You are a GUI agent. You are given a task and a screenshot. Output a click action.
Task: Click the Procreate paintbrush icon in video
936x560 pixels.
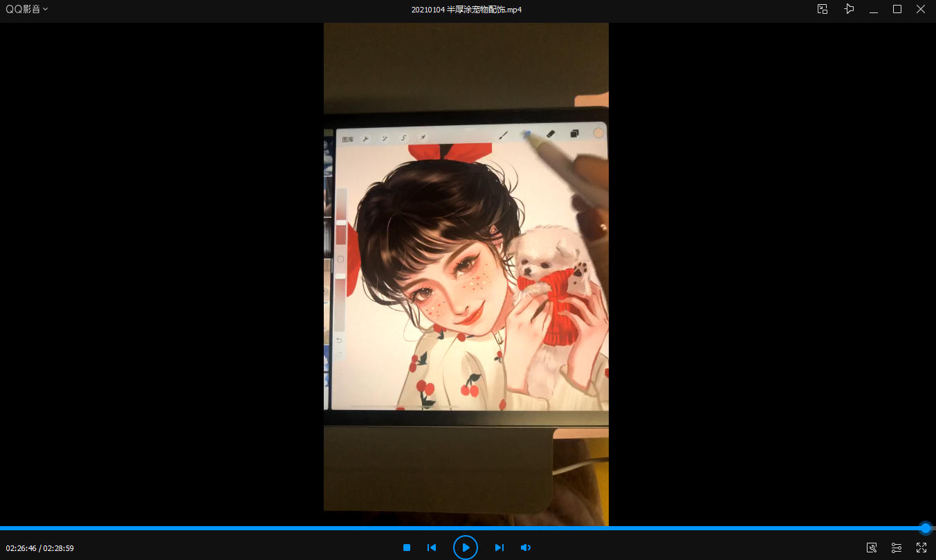pyautogui.click(x=504, y=136)
